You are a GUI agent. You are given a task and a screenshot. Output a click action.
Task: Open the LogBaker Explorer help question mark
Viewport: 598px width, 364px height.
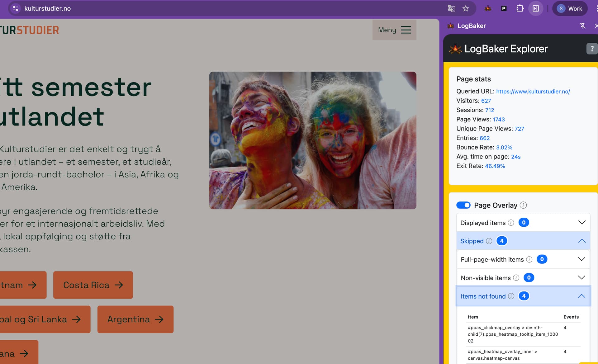click(x=592, y=49)
